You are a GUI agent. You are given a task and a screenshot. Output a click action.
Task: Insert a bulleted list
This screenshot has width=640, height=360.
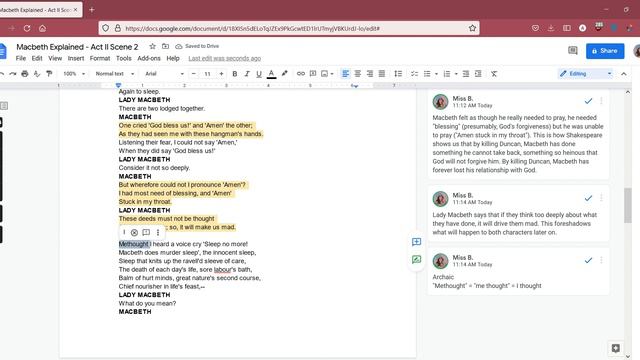(x=427, y=74)
